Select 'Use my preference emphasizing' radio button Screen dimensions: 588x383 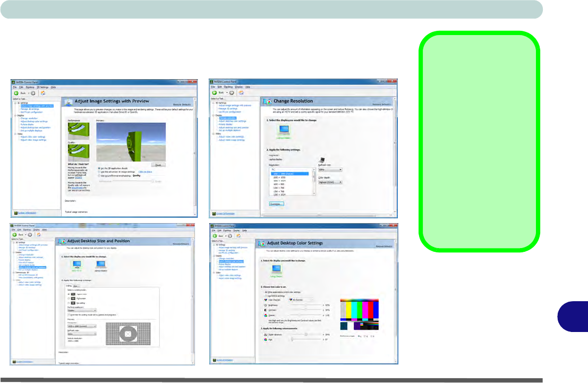99,175
